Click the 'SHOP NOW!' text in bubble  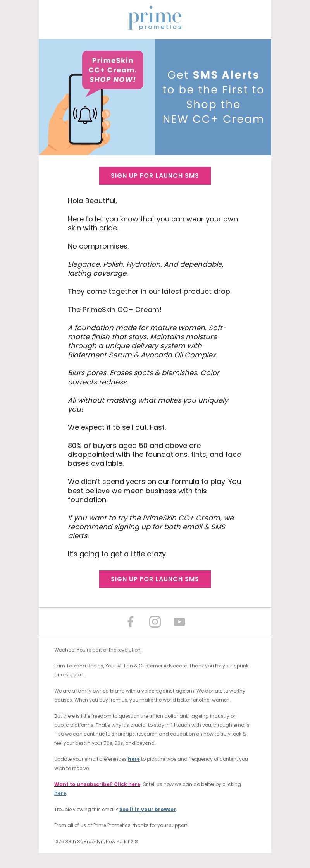point(113,80)
